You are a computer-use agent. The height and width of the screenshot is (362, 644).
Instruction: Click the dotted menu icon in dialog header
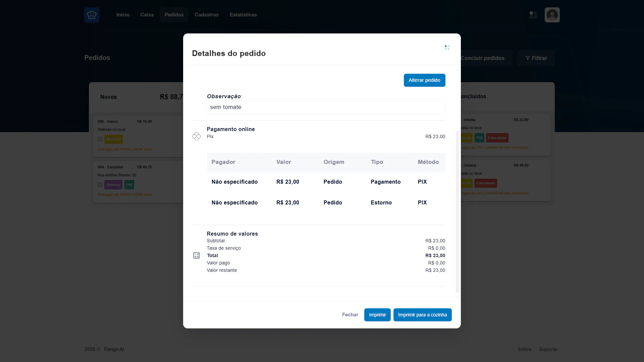[447, 48]
